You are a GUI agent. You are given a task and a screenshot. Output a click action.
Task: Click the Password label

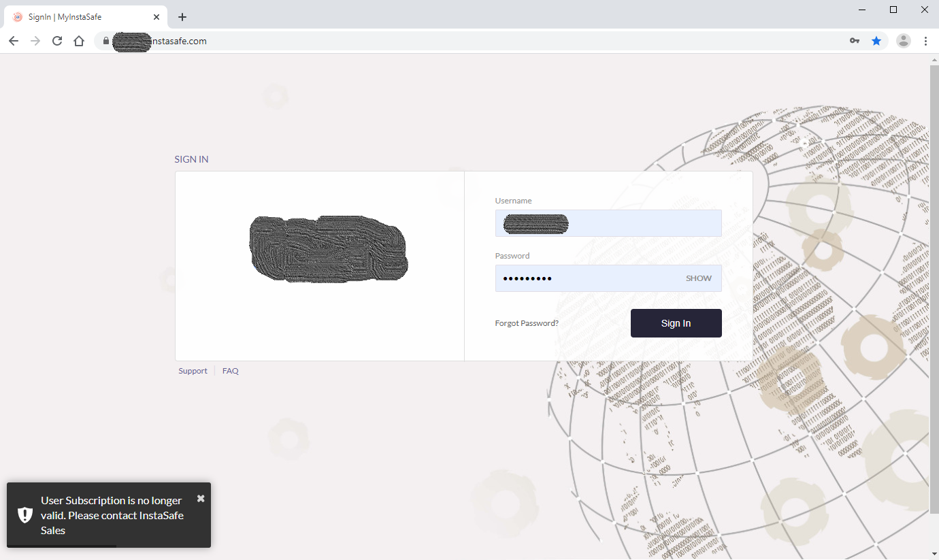(512, 256)
